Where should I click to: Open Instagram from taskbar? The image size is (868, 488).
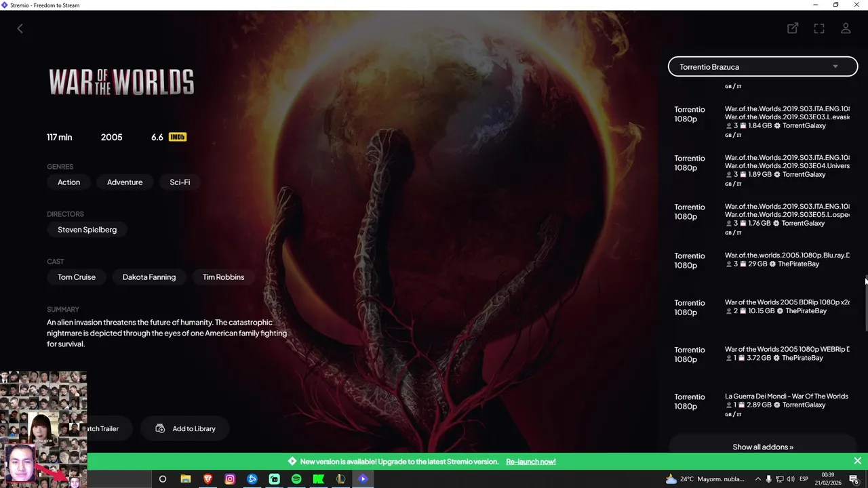pyautogui.click(x=230, y=479)
